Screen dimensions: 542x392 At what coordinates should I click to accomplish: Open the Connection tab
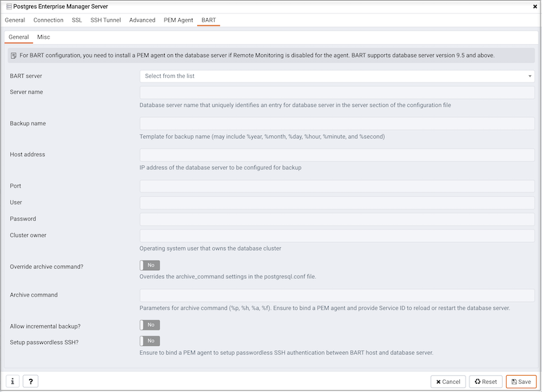[48, 20]
